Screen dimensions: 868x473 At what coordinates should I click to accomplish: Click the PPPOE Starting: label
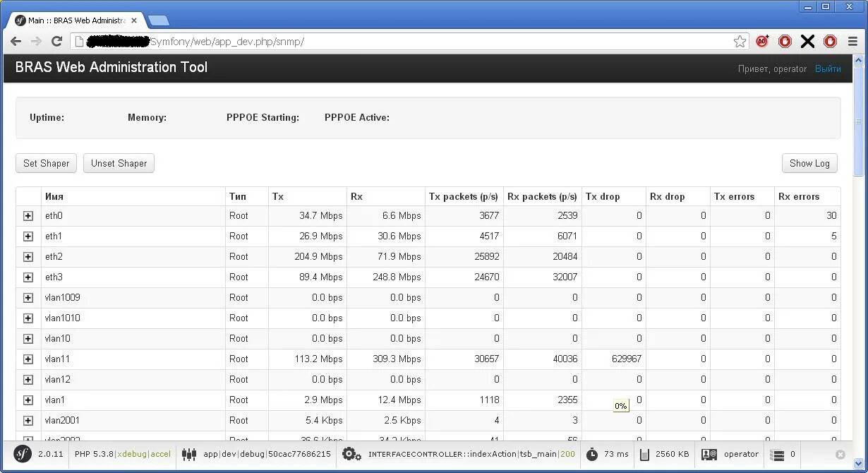pyautogui.click(x=263, y=118)
